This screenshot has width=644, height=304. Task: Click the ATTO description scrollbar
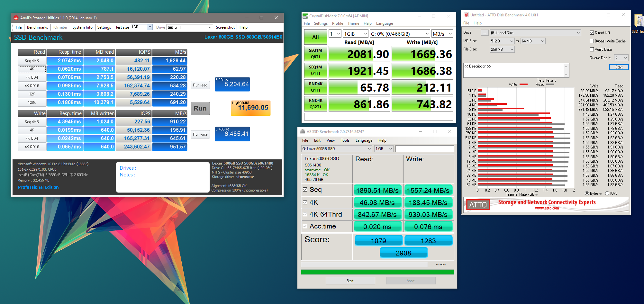click(566, 70)
